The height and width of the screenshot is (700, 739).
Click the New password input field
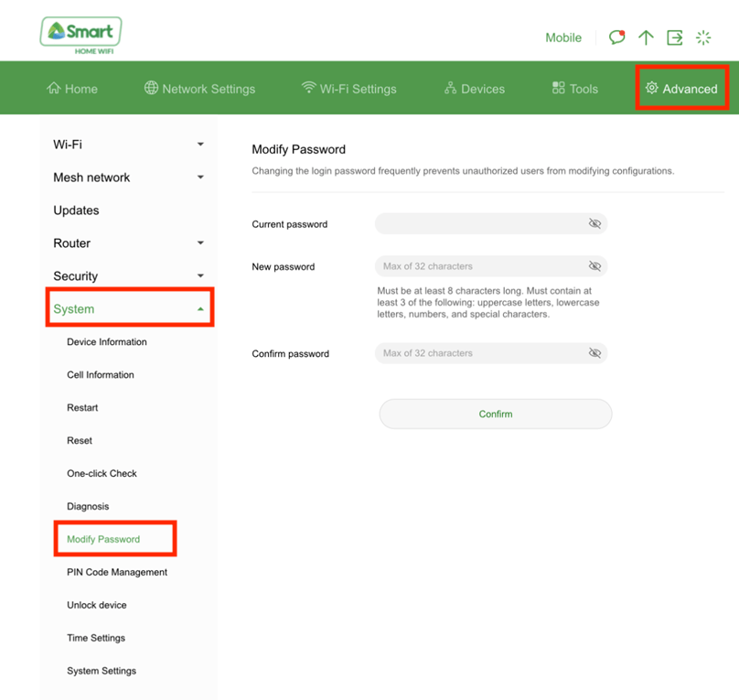(x=491, y=266)
